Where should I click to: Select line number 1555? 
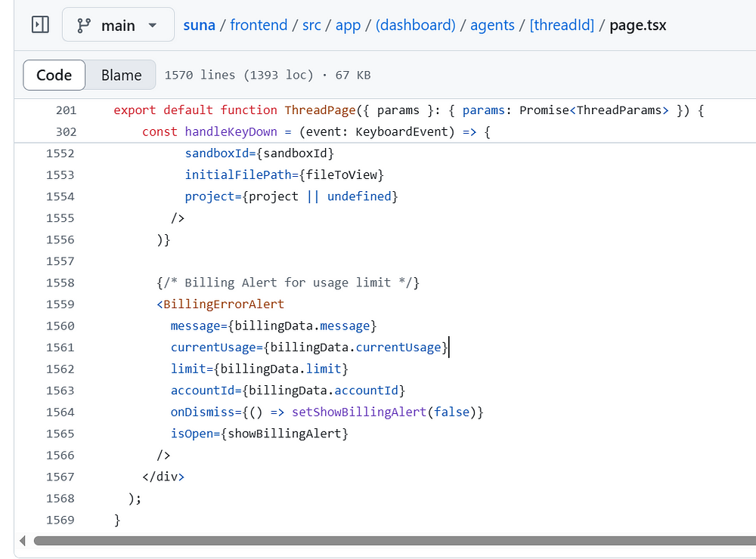pyautogui.click(x=60, y=218)
